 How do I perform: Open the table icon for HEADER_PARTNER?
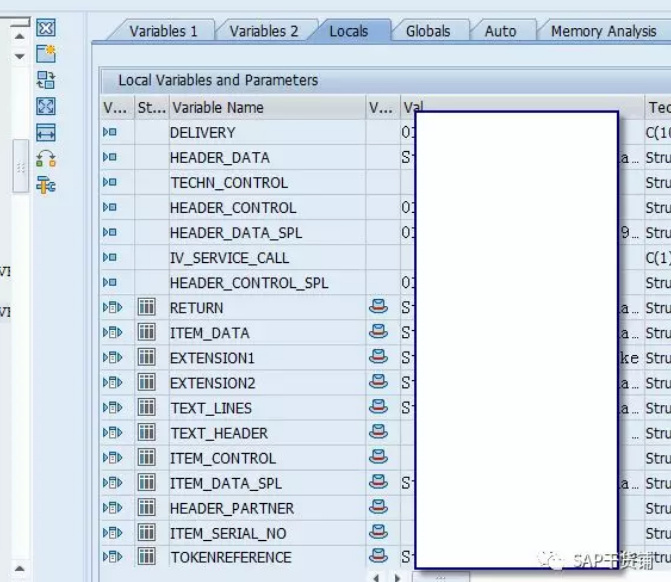click(x=146, y=508)
